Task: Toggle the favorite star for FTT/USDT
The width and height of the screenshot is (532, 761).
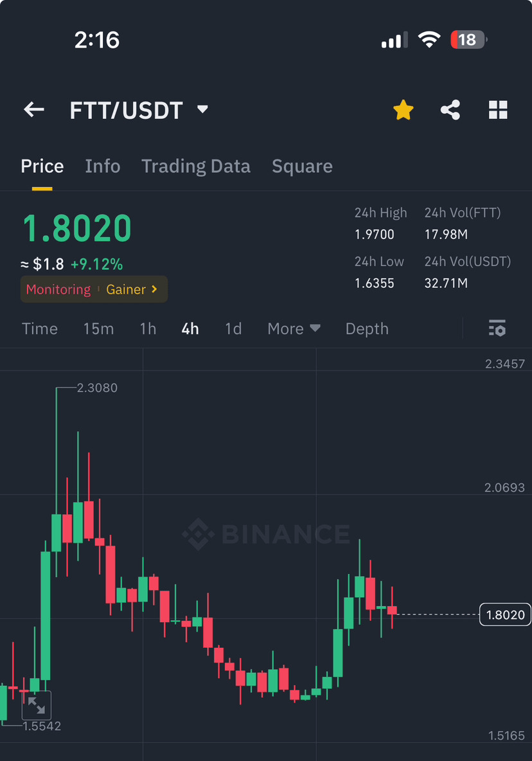Action: (x=403, y=110)
